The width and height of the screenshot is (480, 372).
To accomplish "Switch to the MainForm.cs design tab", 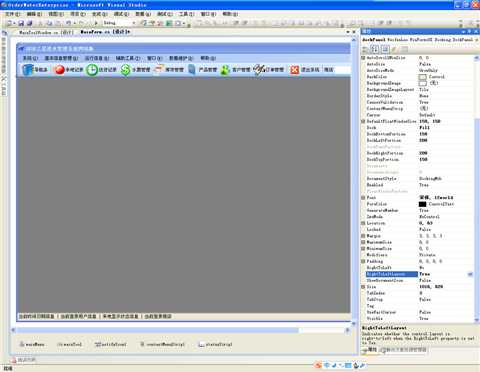I will tap(105, 32).
